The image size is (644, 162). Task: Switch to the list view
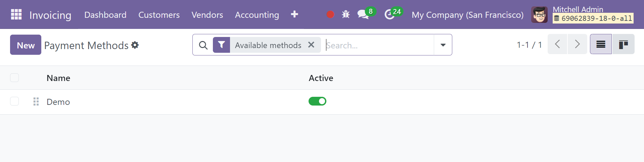pos(601,44)
